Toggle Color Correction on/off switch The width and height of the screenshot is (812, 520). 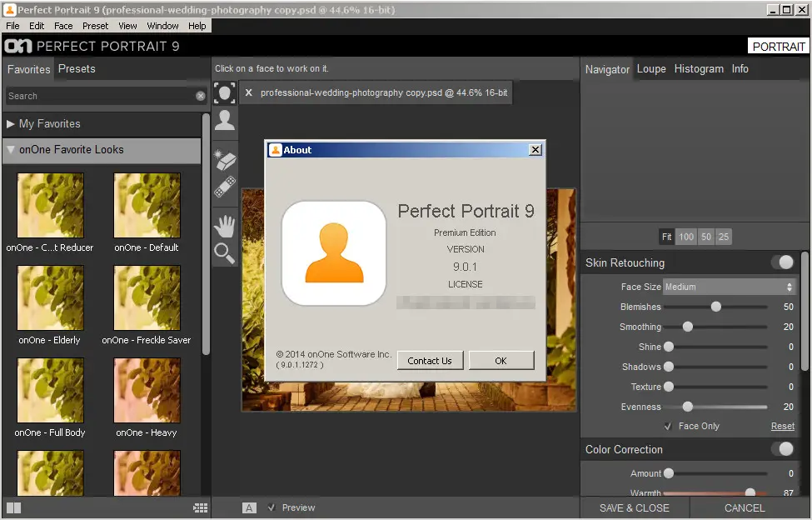coord(783,449)
